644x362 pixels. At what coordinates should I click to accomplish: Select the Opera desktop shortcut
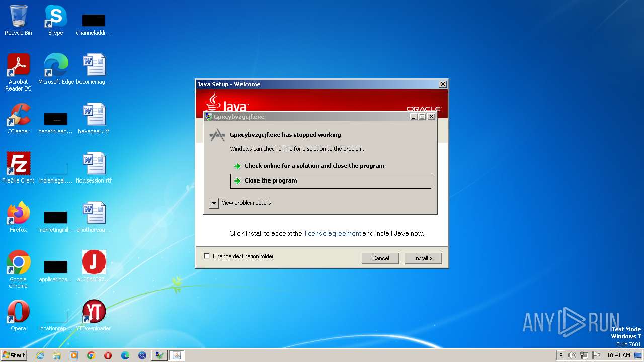(18, 315)
